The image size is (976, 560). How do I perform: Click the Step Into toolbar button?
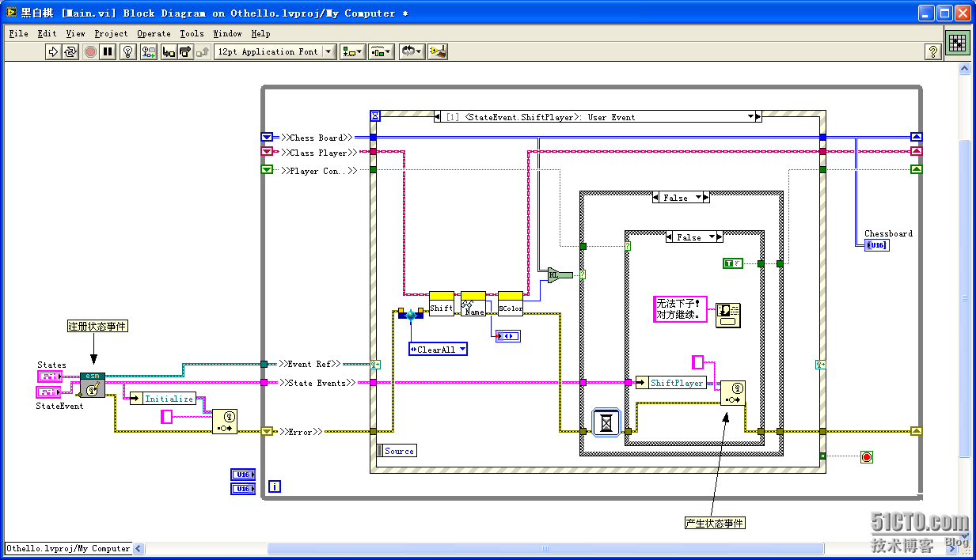pyautogui.click(x=168, y=51)
